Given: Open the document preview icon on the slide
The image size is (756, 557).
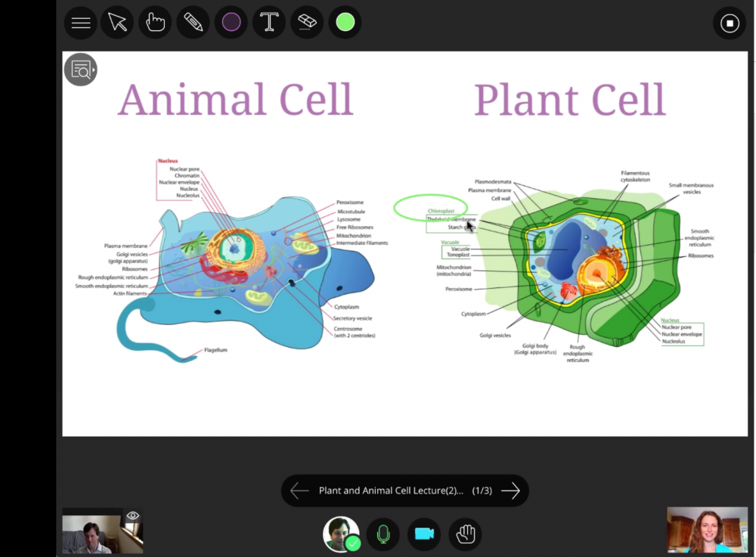Looking at the screenshot, I should pos(78,70).
